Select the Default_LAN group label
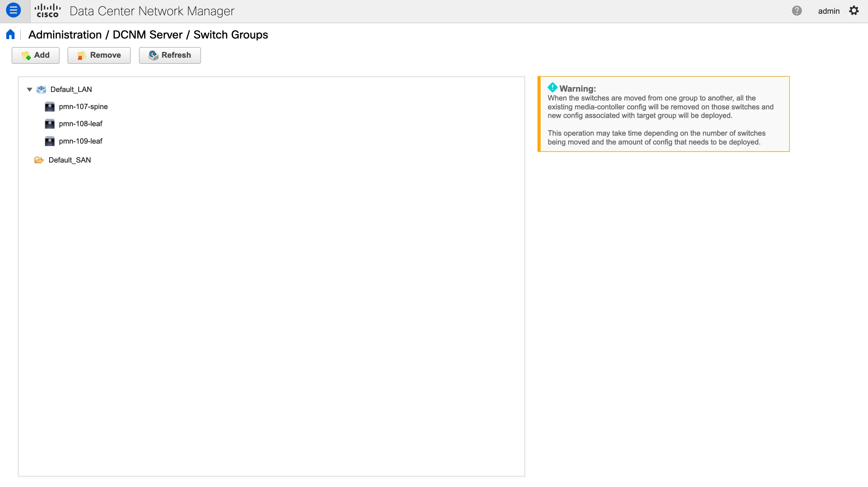Viewport: 868px width, 487px height. coord(71,90)
